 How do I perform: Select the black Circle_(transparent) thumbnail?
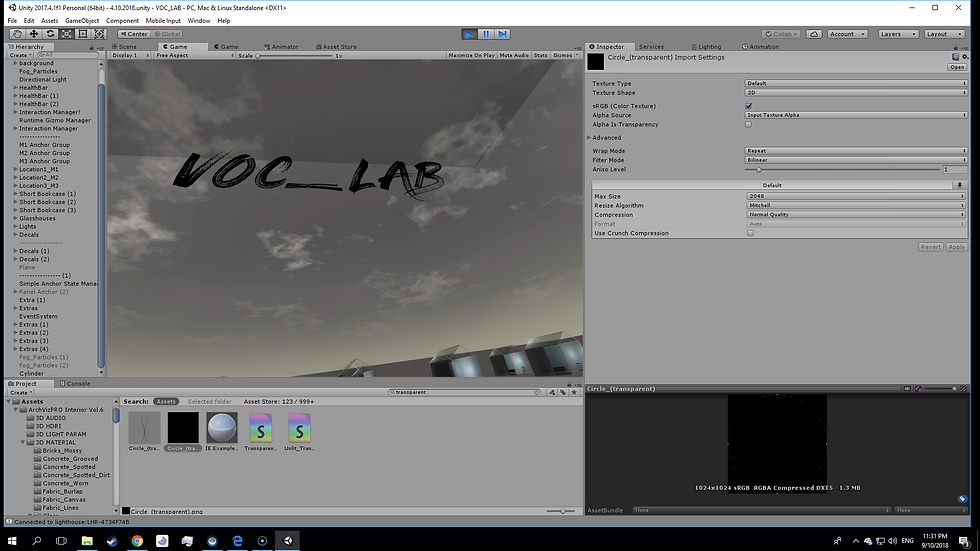pyautogui.click(x=183, y=427)
